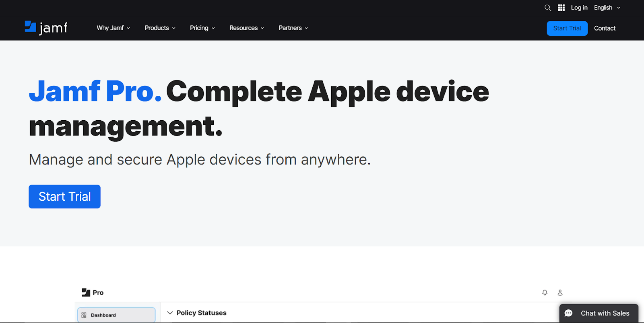
Task: Open the Products dropdown menu
Action: pyautogui.click(x=160, y=28)
